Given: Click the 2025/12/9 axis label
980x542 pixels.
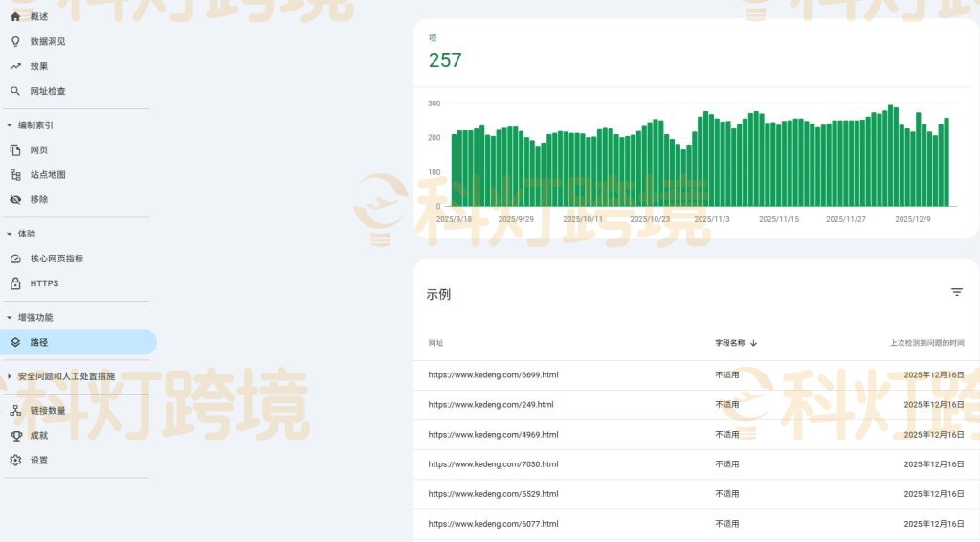Looking at the screenshot, I should [x=912, y=219].
